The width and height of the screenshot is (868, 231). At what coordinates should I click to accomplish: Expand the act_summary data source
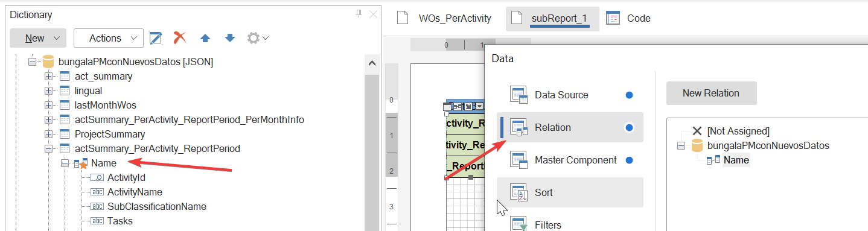[49, 76]
